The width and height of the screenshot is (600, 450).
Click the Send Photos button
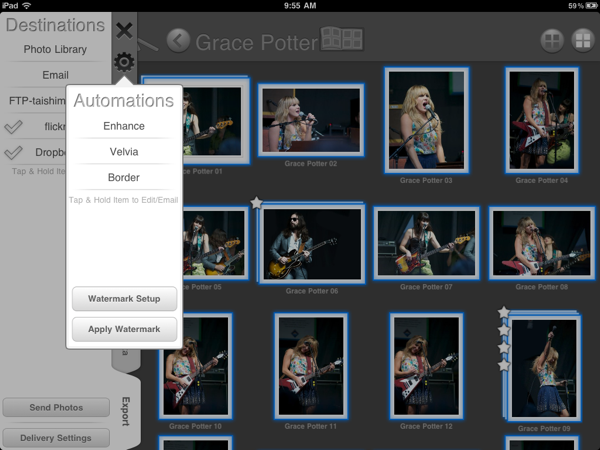click(x=56, y=408)
